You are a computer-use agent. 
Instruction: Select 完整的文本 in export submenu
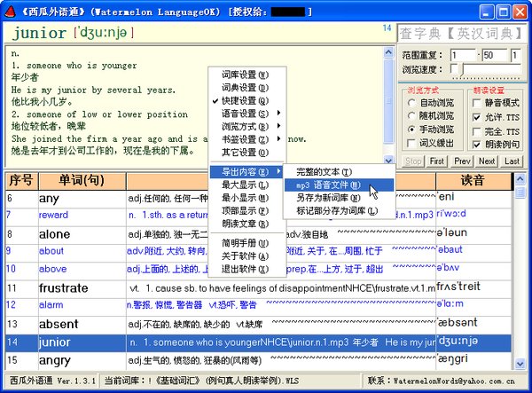pos(324,171)
